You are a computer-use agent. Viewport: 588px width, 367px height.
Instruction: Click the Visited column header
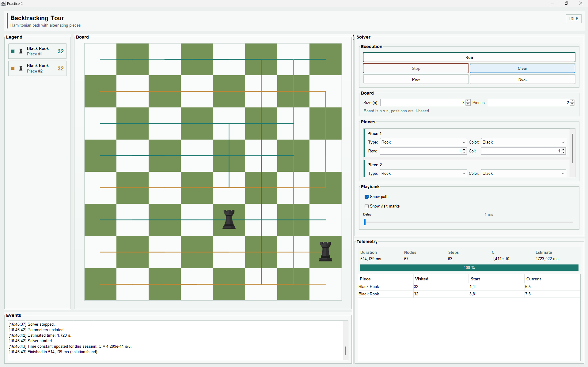441,279
